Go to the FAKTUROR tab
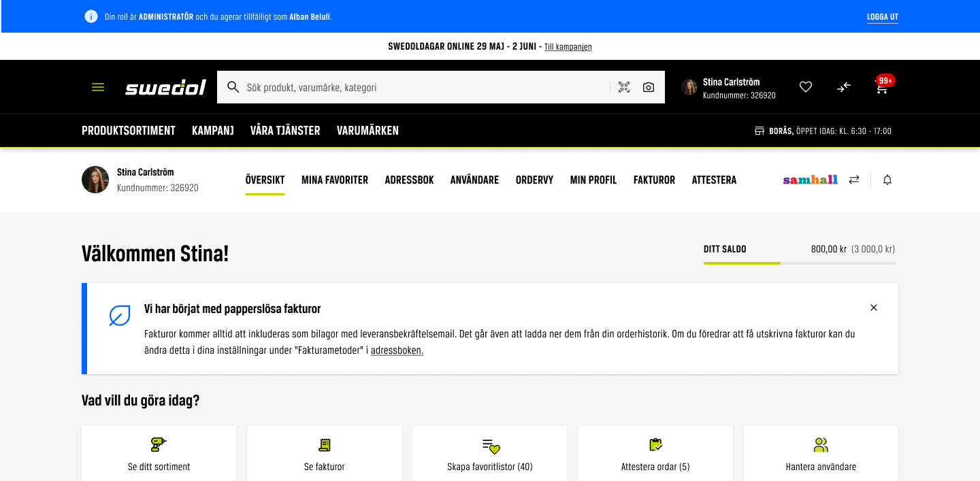Viewport: 980px width, 481px height. click(655, 180)
